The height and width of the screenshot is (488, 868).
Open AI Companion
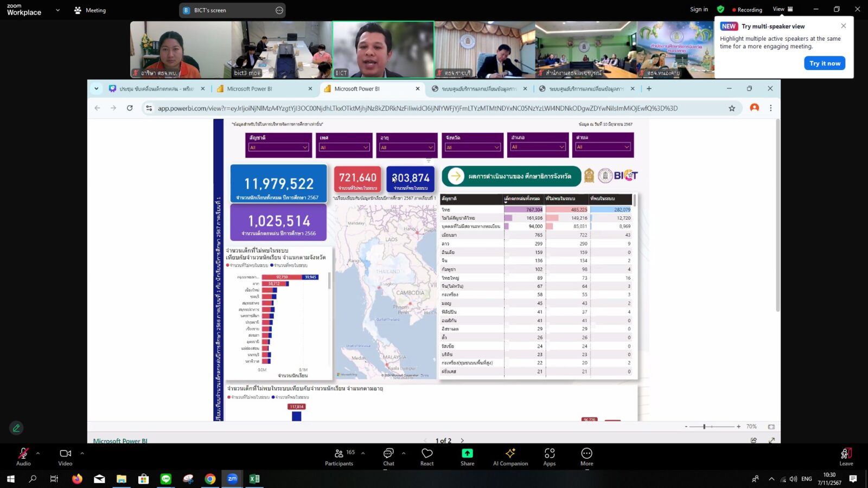(510, 457)
